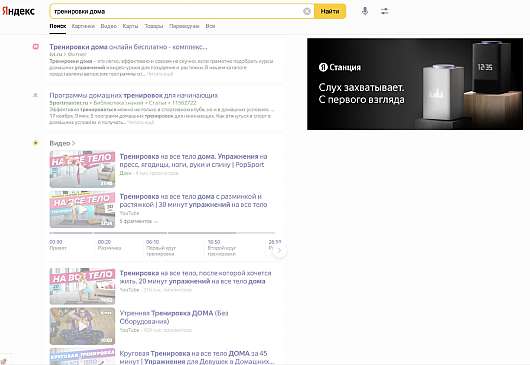Viewport: 530px width, 365px height.
Task: Activate voice search microphone icon
Action: tap(365, 11)
